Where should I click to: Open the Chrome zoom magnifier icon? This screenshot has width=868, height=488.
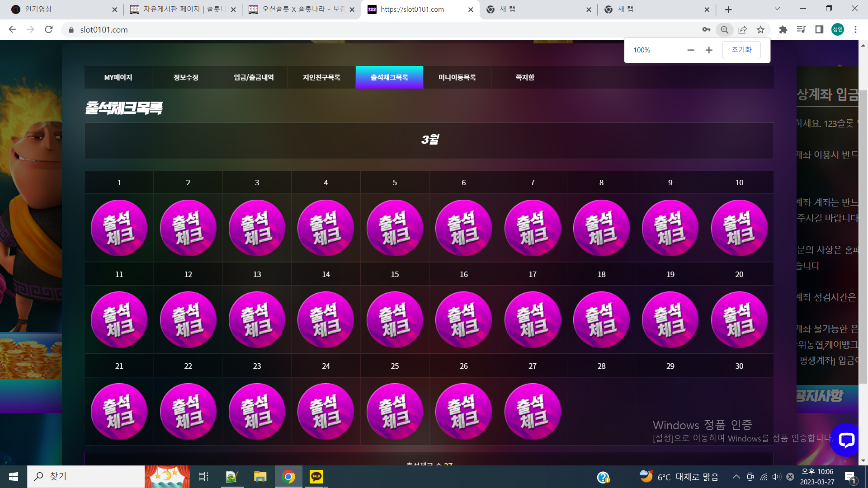(724, 30)
